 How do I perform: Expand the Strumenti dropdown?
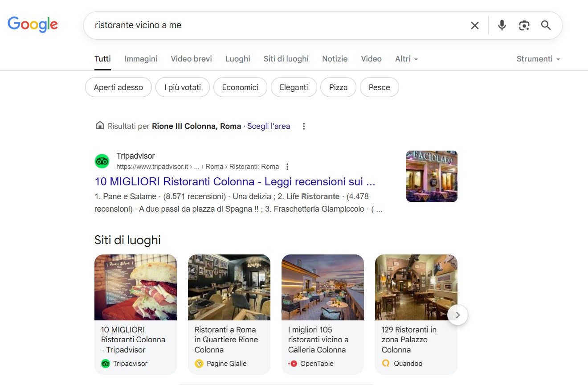538,59
